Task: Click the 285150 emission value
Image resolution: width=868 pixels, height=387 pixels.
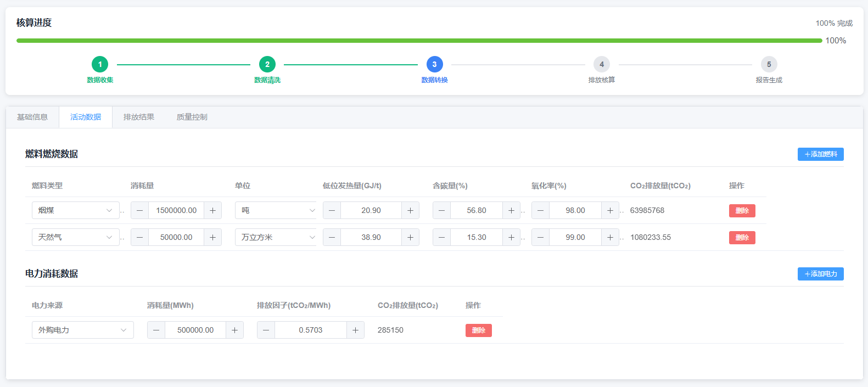Action: (x=390, y=330)
